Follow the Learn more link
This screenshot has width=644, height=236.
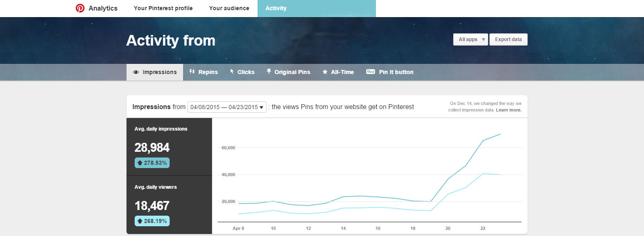(509, 110)
